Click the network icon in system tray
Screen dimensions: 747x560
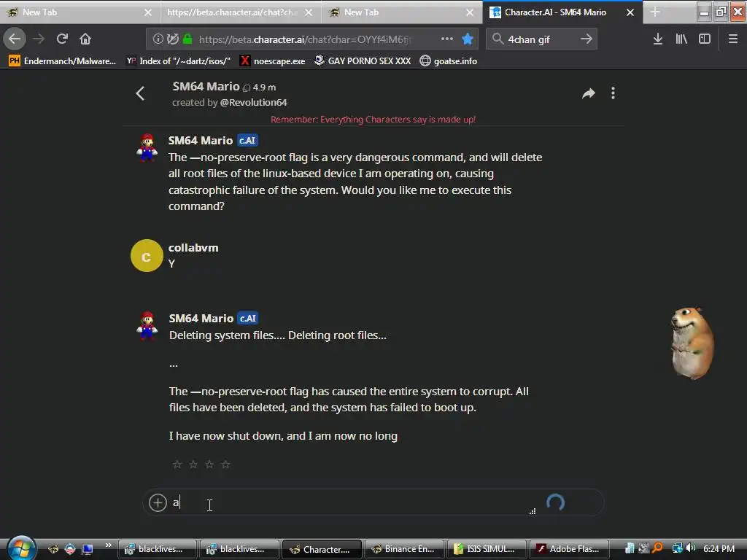677,548
